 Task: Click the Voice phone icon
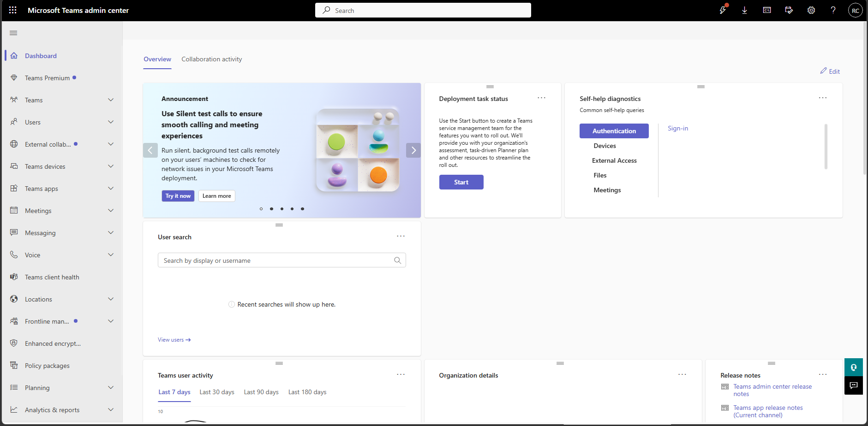coord(14,255)
